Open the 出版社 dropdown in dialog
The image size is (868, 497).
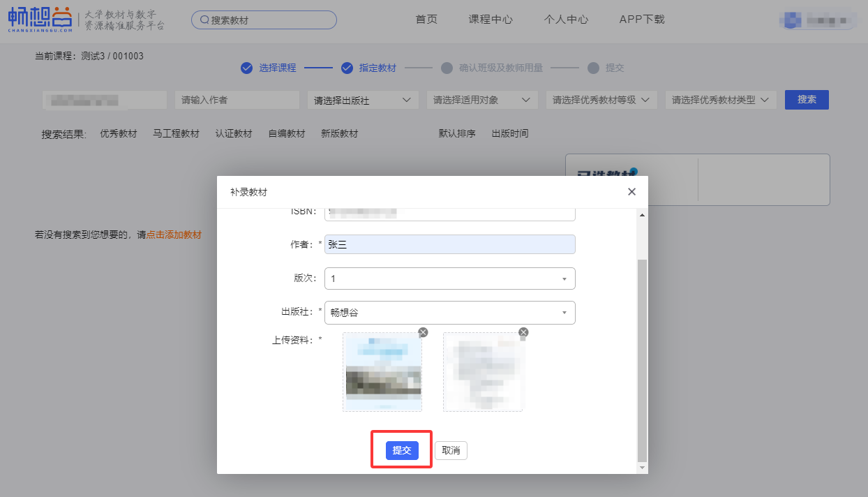[x=564, y=313]
